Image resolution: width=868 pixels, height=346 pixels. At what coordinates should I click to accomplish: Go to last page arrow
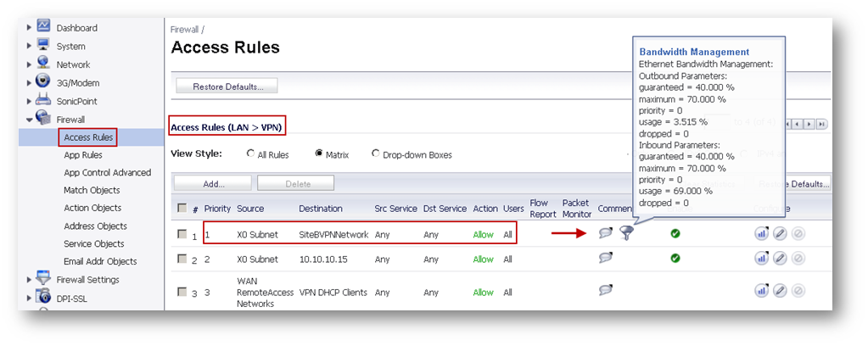click(822, 124)
